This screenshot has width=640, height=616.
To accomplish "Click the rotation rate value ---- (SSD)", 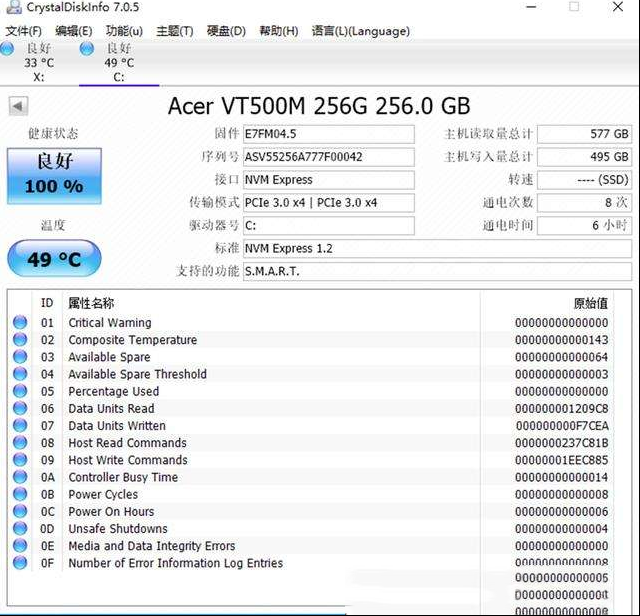I will [x=584, y=180].
